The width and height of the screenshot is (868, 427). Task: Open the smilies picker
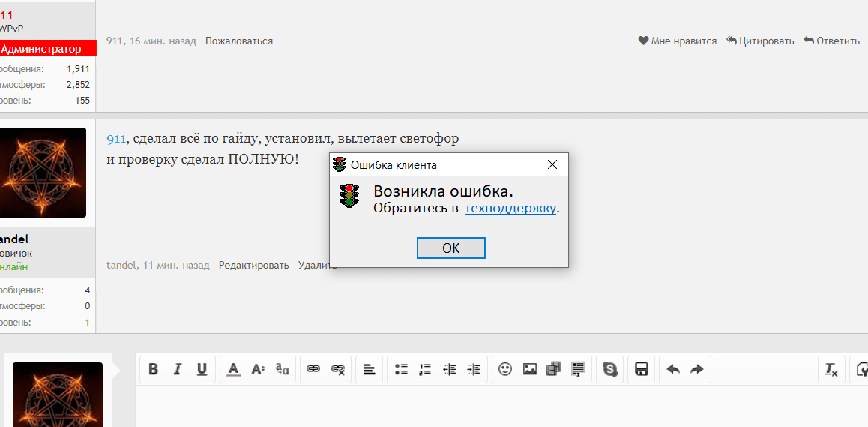pyautogui.click(x=505, y=369)
